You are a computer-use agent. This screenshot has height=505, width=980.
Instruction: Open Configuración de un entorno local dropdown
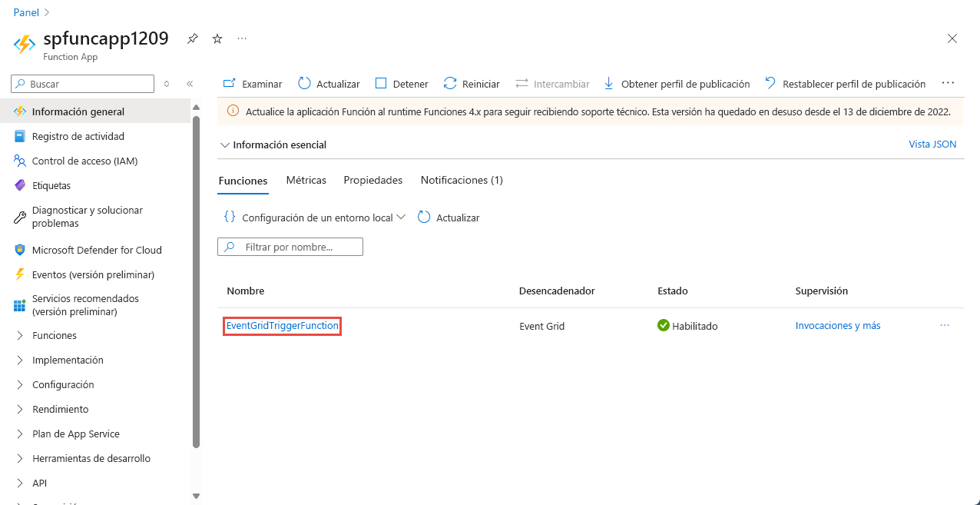tap(314, 218)
